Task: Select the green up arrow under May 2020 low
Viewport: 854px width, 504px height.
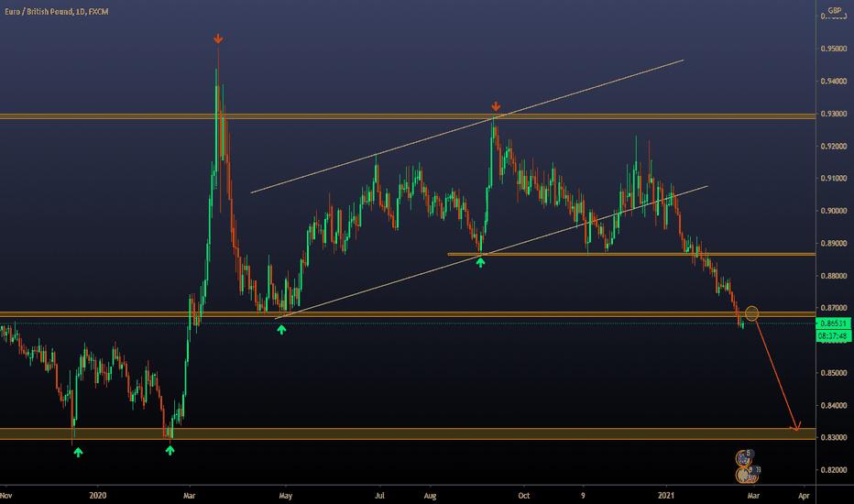Action: tap(281, 329)
